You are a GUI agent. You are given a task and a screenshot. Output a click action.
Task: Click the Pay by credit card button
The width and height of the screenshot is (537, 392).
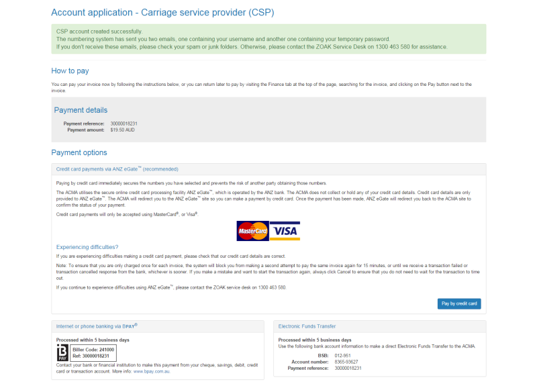[459, 303]
